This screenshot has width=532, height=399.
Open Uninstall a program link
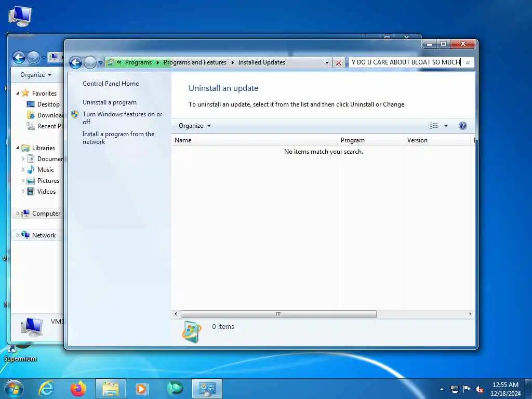tap(110, 102)
